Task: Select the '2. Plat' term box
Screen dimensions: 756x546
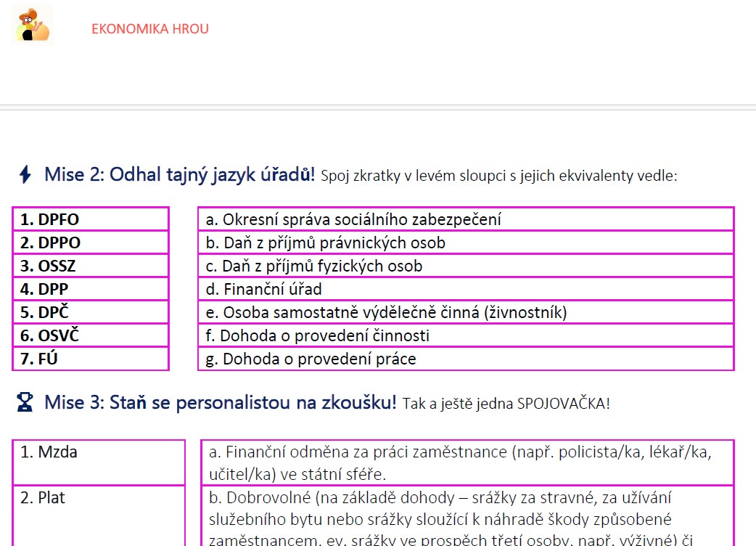Action: pyautogui.click(x=99, y=514)
